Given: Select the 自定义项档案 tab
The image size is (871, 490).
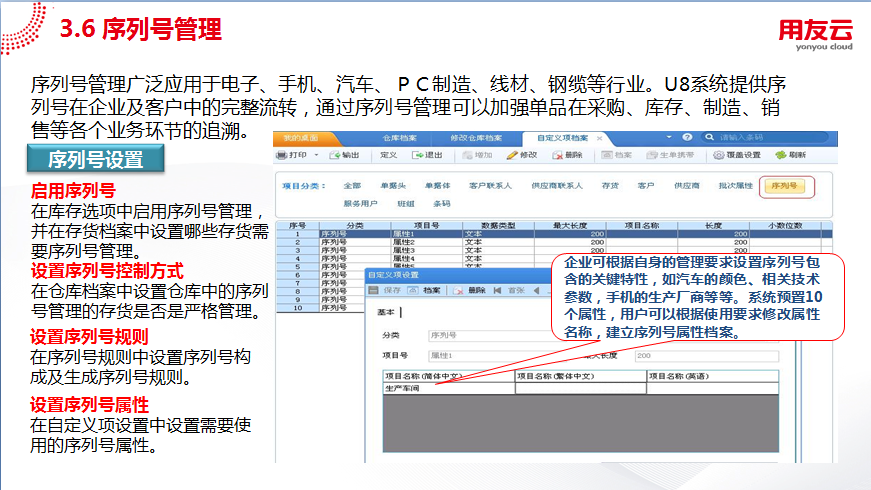Looking at the screenshot, I should click(562, 138).
